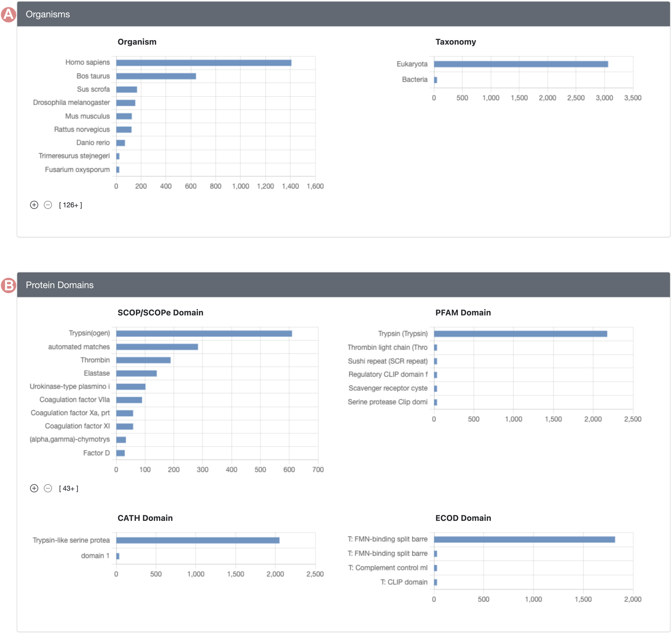Click the Sushi repeat (SCR repeat) label
The image size is (672, 634).
[x=388, y=361]
